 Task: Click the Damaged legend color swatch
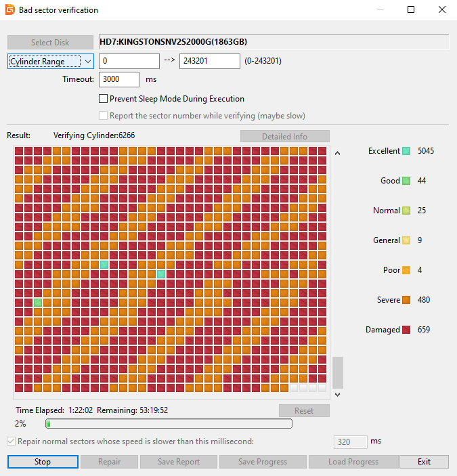[406, 329]
